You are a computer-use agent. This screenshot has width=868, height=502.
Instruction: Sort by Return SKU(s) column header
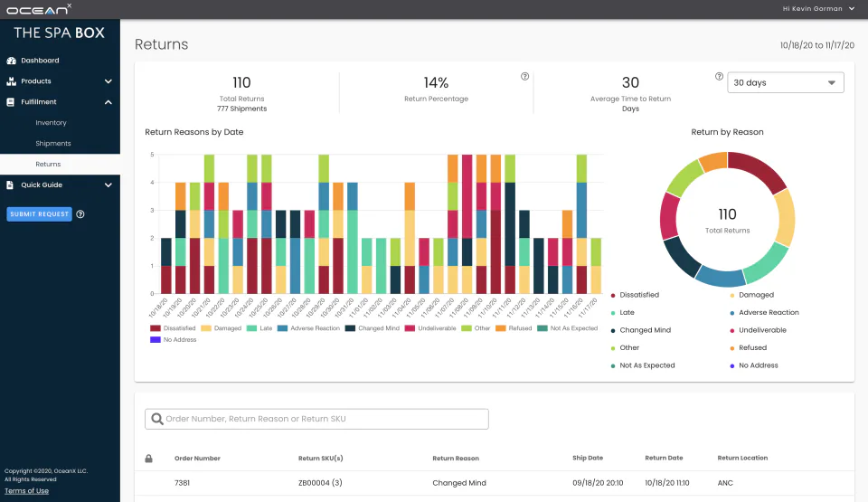pos(320,459)
